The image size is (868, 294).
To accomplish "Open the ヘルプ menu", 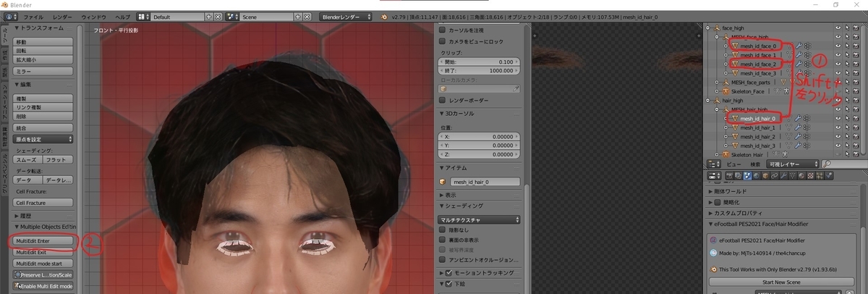I will point(123,16).
